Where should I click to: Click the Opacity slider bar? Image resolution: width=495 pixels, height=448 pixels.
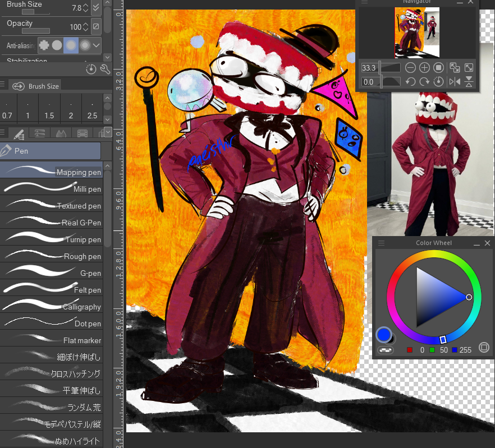coord(36,31)
